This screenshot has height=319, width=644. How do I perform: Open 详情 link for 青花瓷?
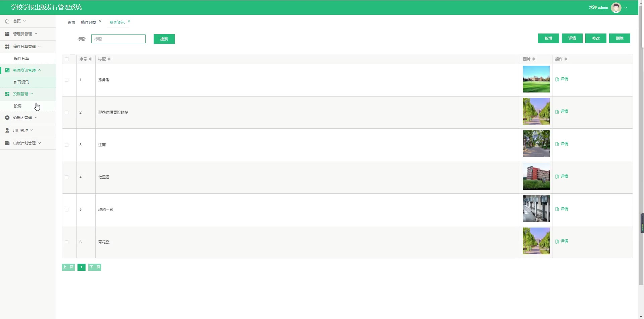click(562, 241)
